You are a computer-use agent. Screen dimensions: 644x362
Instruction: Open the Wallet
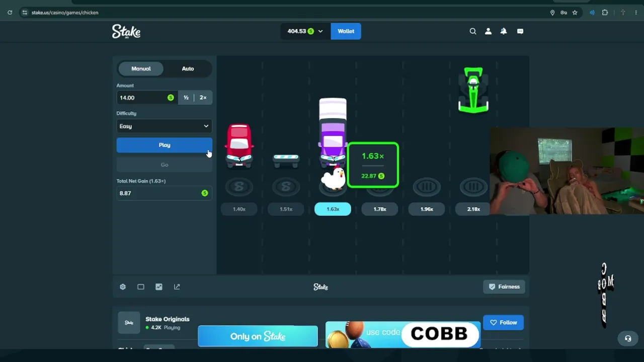coord(346,31)
